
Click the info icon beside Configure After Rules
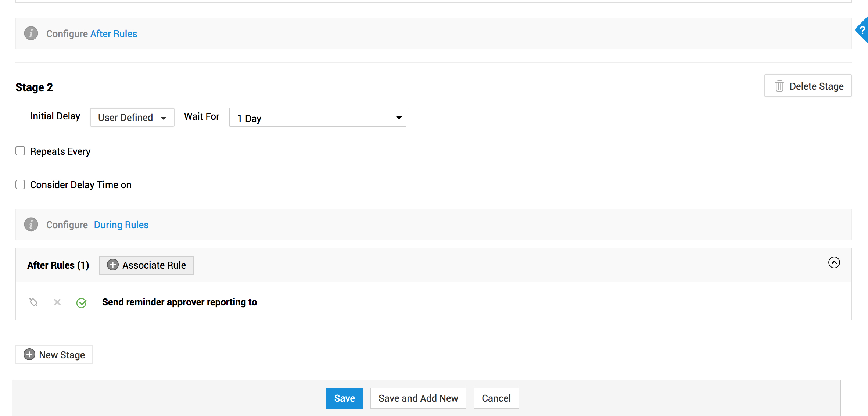(x=31, y=33)
